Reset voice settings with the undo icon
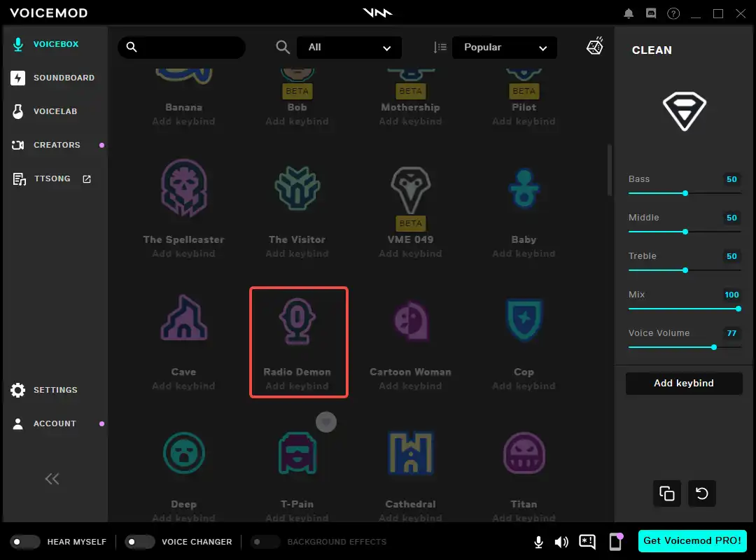The image size is (756, 560). point(702,493)
